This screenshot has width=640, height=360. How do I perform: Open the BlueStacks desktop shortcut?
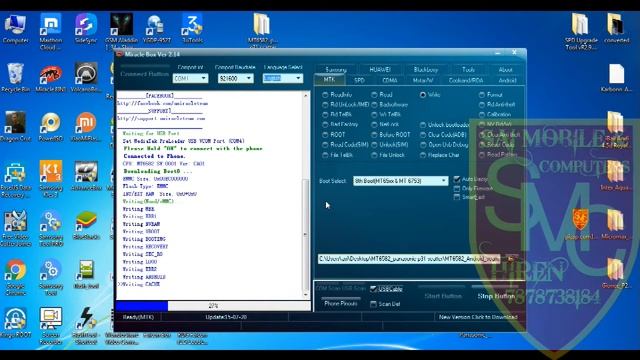[86, 225]
